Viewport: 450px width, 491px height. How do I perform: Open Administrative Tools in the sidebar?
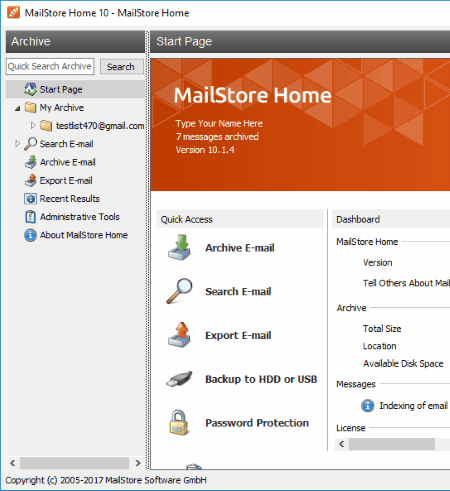click(x=80, y=217)
